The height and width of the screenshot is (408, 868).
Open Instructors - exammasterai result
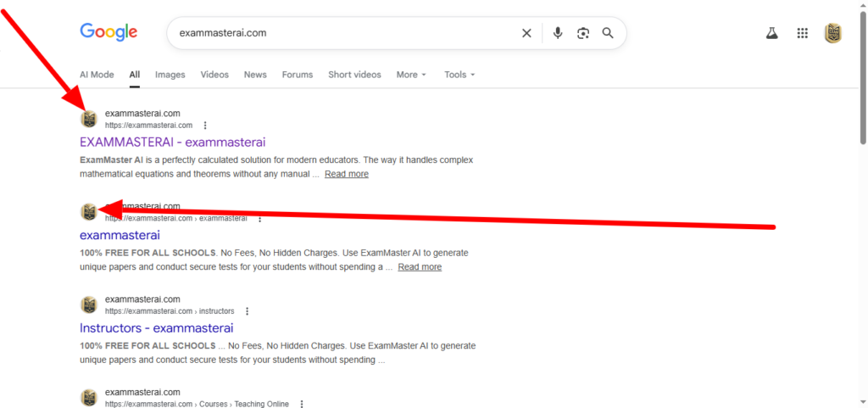[x=157, y=327]
